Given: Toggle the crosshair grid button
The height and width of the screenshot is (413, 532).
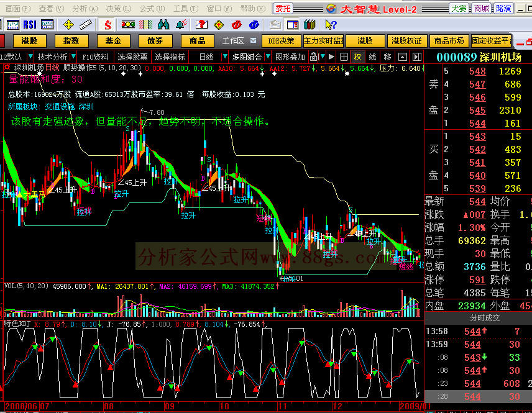Looking at the screenshot, I should [x=344, y=57].
